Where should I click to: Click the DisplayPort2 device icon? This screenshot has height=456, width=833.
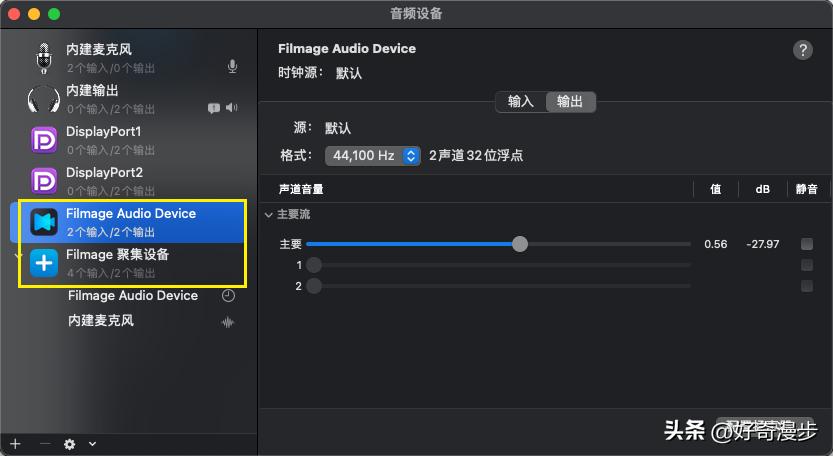click(x=44, y=181)
